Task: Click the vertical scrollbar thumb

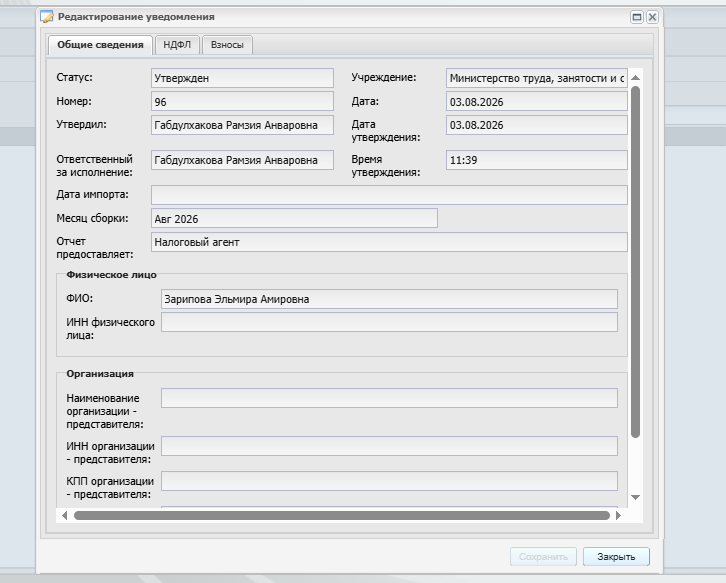Action: (x=636, y=262)
